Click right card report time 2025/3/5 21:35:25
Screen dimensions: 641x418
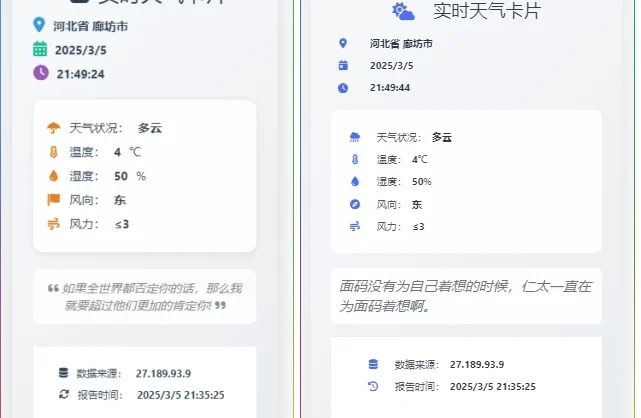(x=493, y=386)
